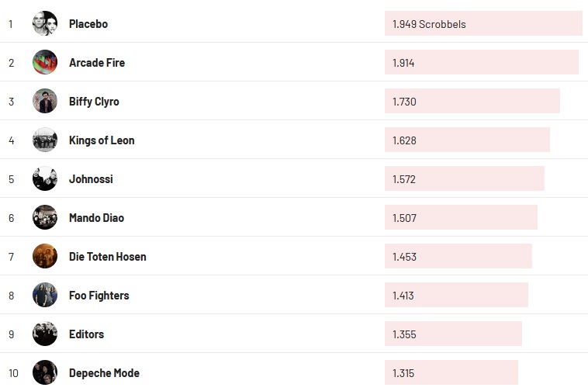Click Placebo's artist avatar
The width and height of the screenshot is (588, 391).
(45, 23)
